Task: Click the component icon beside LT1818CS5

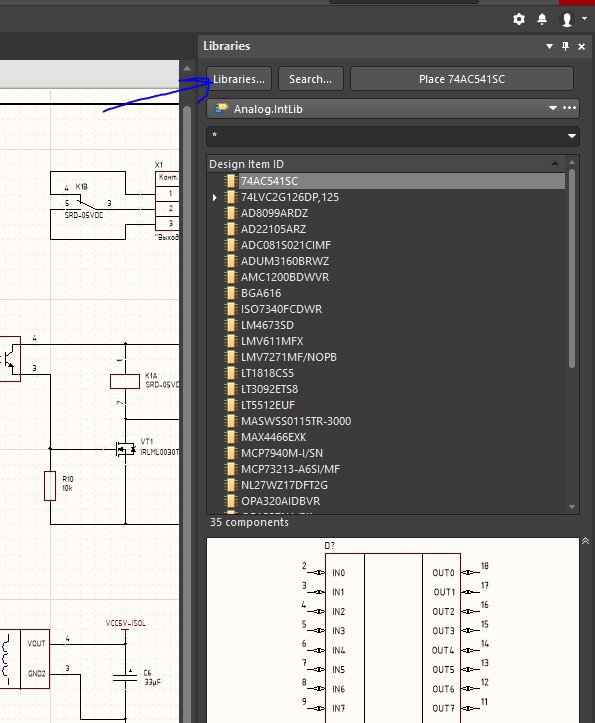Action: pyautogui.click(x=230, y=373)
